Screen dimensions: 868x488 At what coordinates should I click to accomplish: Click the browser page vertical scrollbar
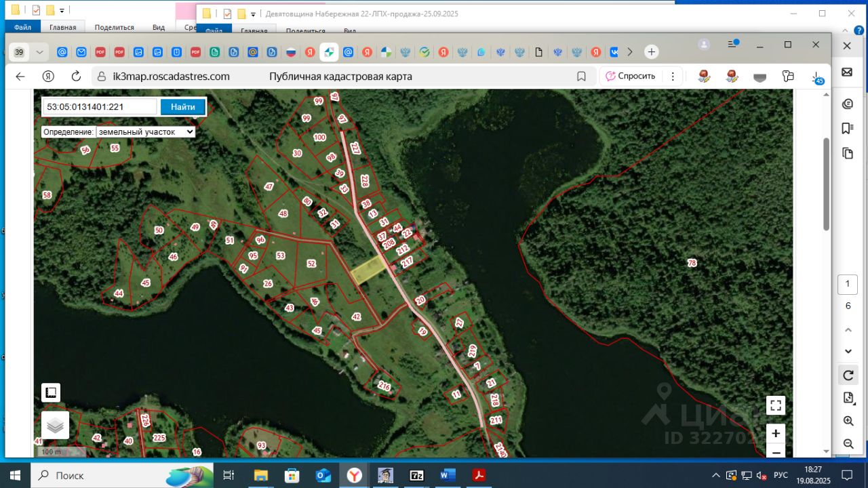click(x=826, y=184)
